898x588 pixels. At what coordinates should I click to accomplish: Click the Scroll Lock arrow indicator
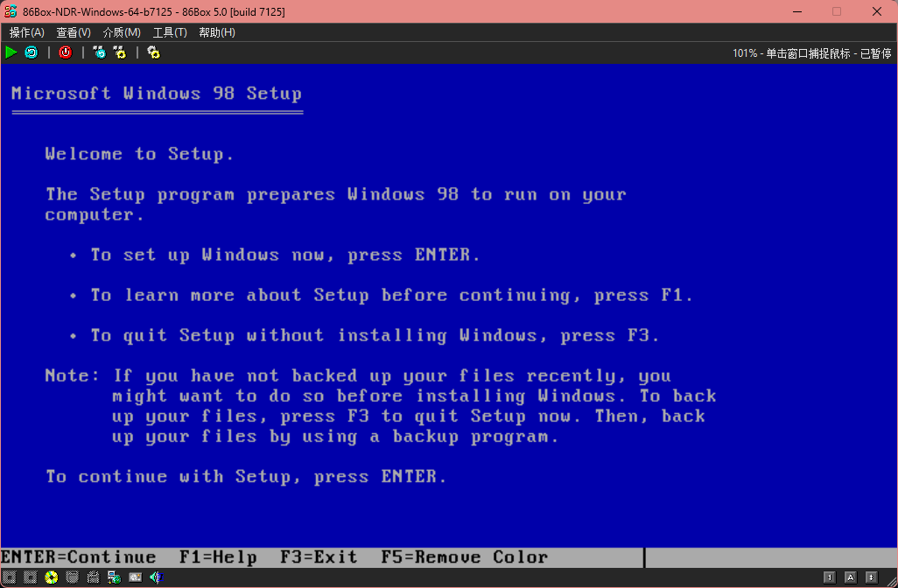[871, 577]
